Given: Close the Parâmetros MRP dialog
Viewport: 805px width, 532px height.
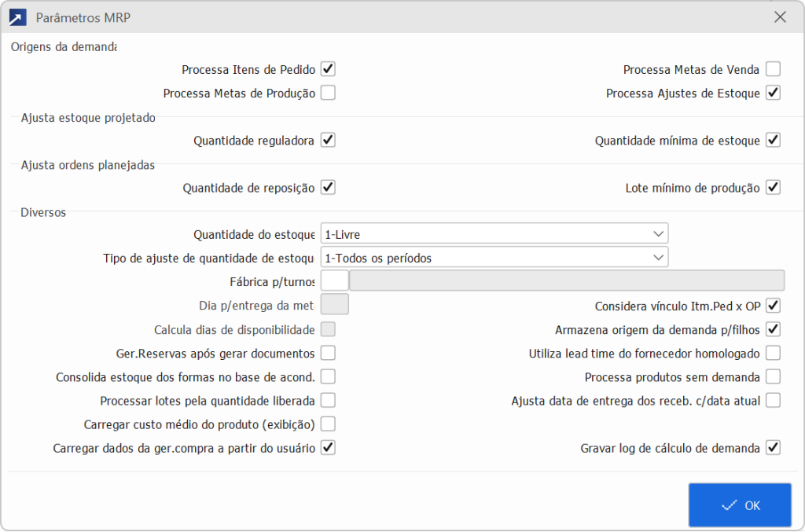Looking at the screenshot, I should 780,17.
